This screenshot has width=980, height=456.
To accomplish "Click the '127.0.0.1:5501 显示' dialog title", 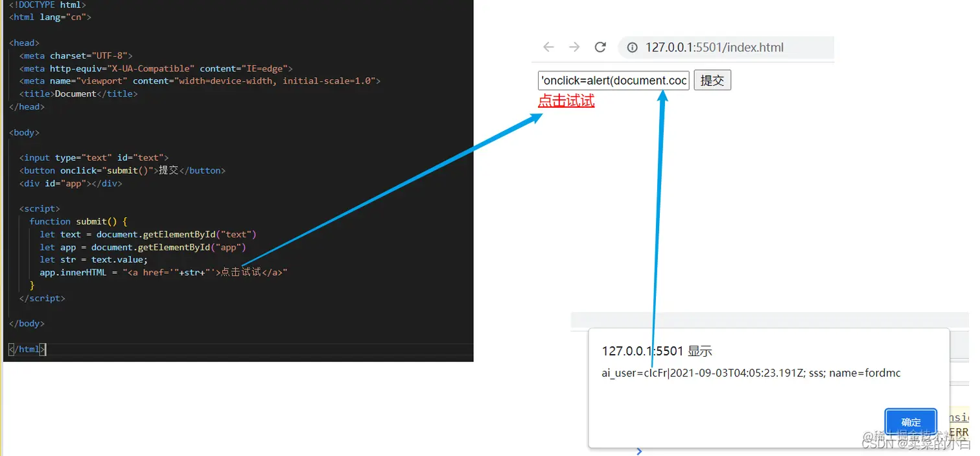I will [x=657, y=351].
